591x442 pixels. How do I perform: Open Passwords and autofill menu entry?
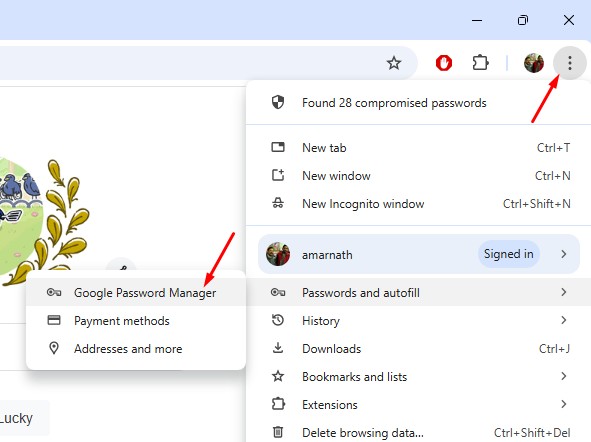[418, 292]
